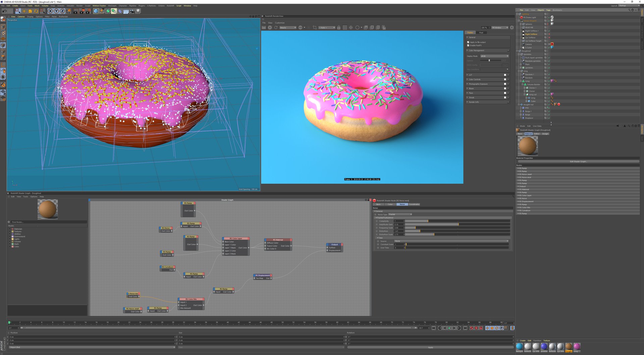Click the Amplitude Gain slider
Screen dimensions: 644x355
(458, 224)
